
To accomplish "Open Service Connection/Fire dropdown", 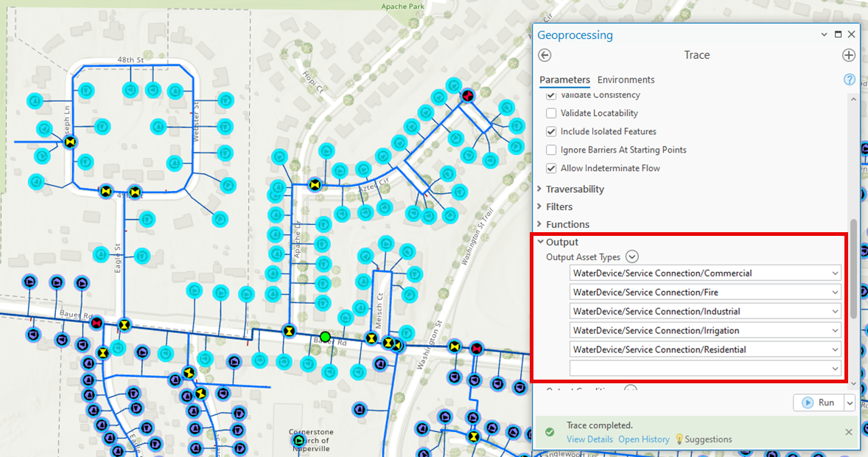I will (835, 293).
